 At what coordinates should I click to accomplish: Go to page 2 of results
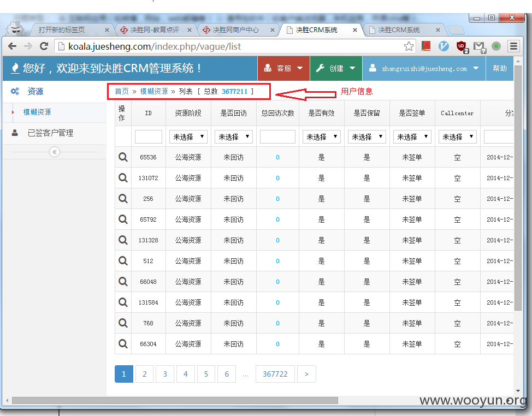pyautogui.click(x=145, y=374)
